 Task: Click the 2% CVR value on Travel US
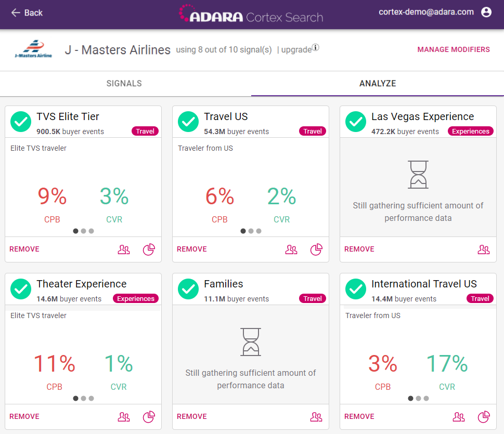coord(281,196)
